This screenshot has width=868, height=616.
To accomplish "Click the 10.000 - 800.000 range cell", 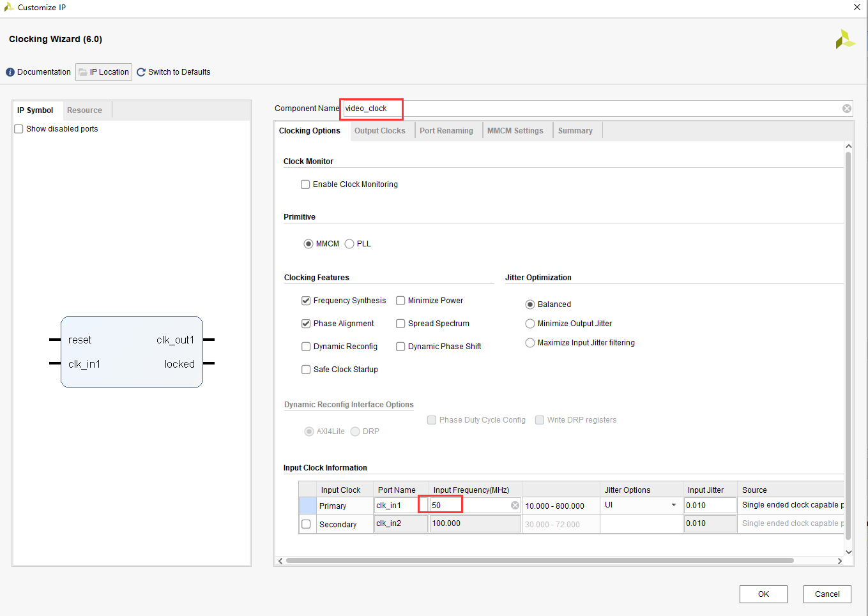I will pyautogui.click(x=560, y=506).
